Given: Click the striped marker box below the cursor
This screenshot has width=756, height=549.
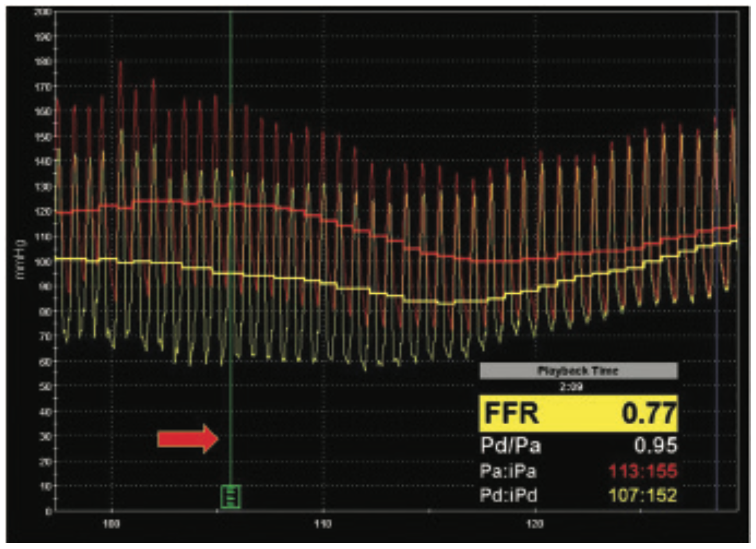Looking at the screenshot, I should click(x=230, y=497).
